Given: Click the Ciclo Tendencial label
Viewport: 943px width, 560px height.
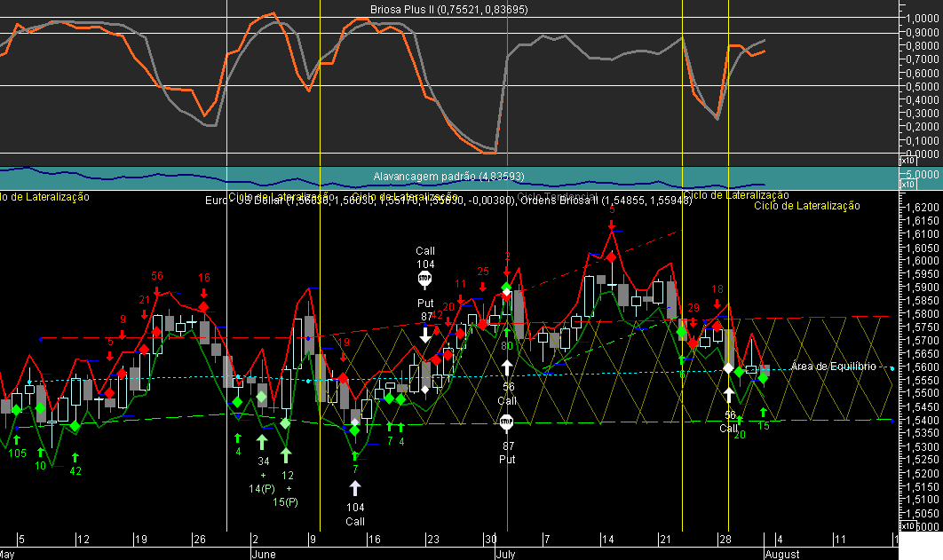Looking at the screenshot, I should [x=557, y=196].
